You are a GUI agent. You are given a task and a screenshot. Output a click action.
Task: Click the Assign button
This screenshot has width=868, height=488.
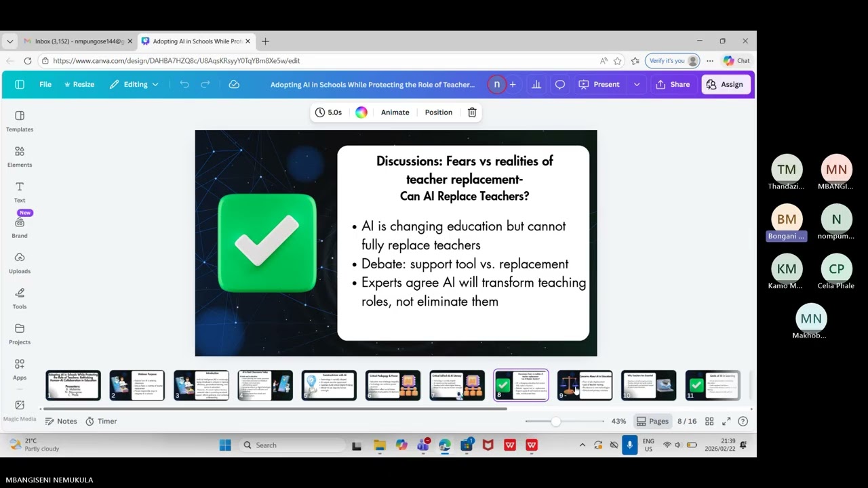725,85
